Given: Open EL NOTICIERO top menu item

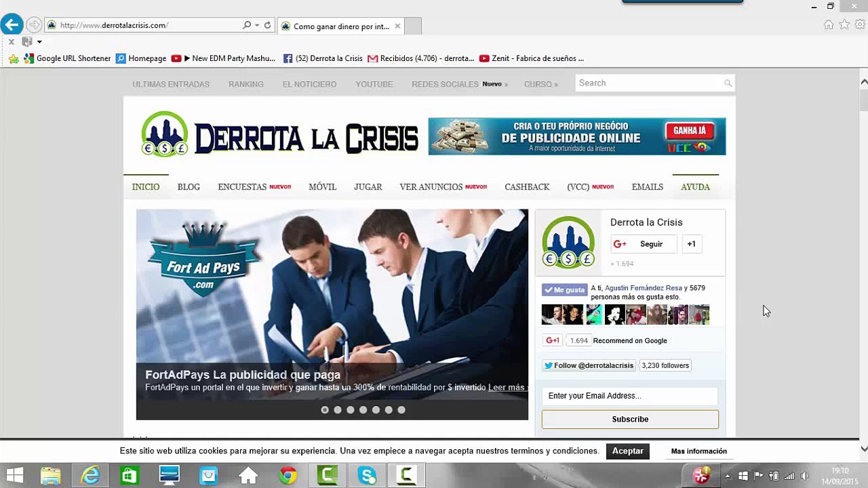Looking at the screenshot, I should (309, 84).
